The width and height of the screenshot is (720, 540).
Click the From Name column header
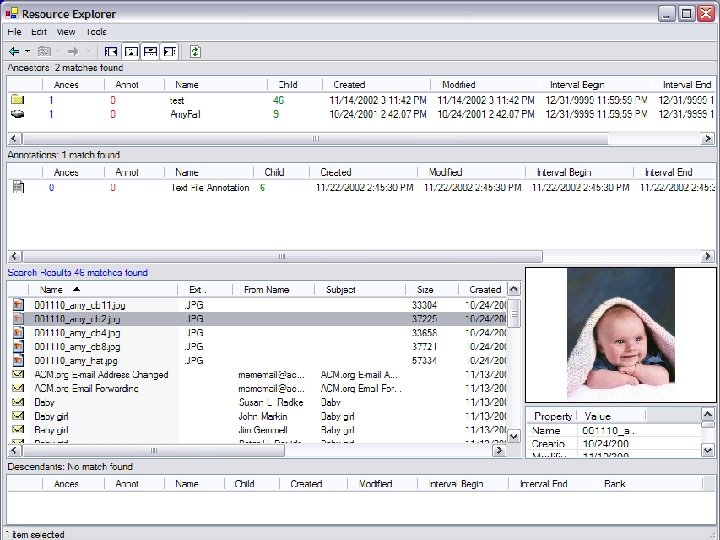click(x=266, y=290)
